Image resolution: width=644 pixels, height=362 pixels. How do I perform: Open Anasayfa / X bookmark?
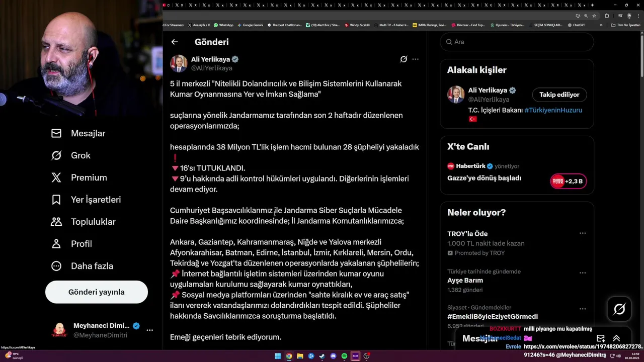click(x=199, y=25)
